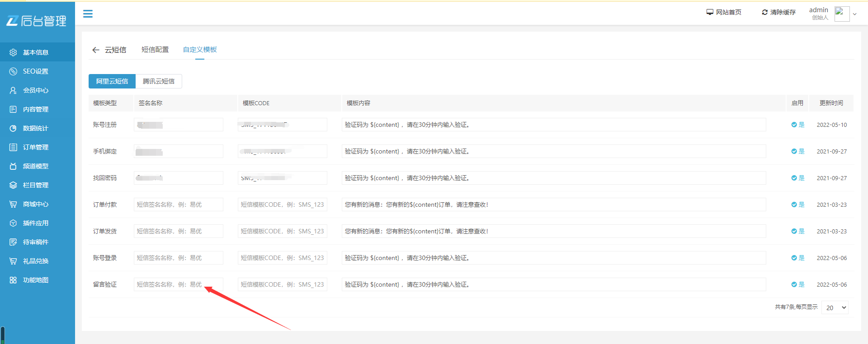868x344 pixels.
Task: Toggle the 启用 checkbox for 留言验证 row
Action: click(794, 284)
